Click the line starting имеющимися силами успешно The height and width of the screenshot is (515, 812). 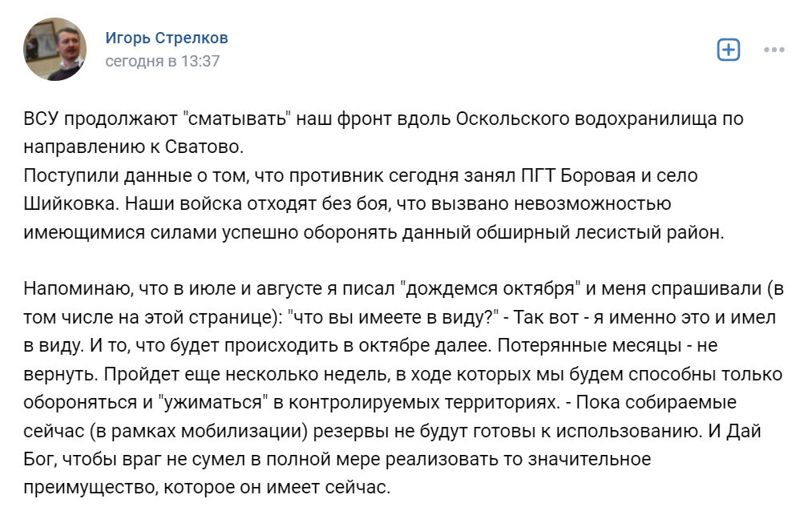374,232
